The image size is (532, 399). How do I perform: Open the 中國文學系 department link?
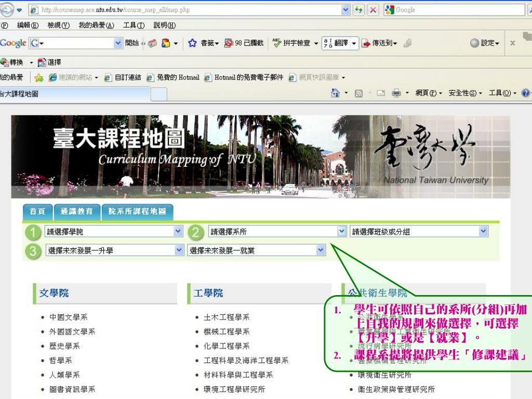tap(68, 317)
